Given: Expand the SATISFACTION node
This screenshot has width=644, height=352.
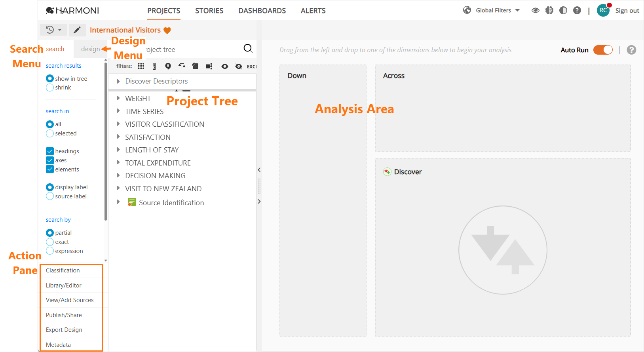Looking at the screenshot, I should pyautogui.click(x=118, y=137).
